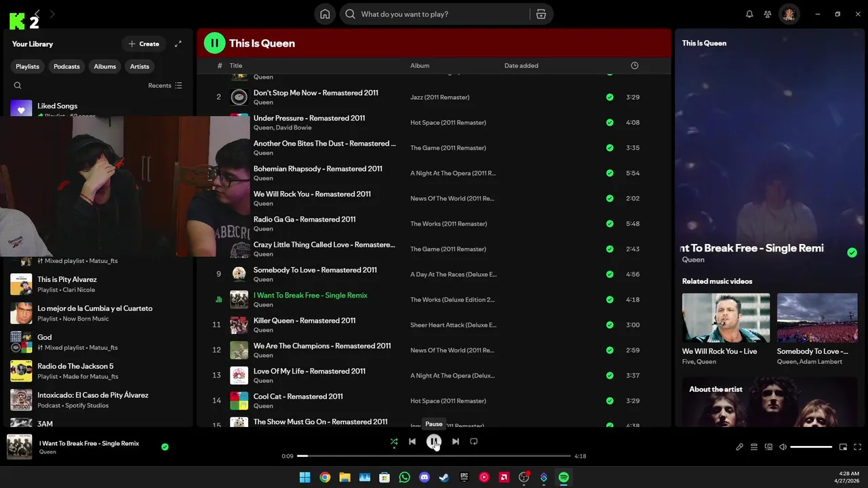The image size is (868, 488).
Task: Open the play queue
Action: pos(754,447)
